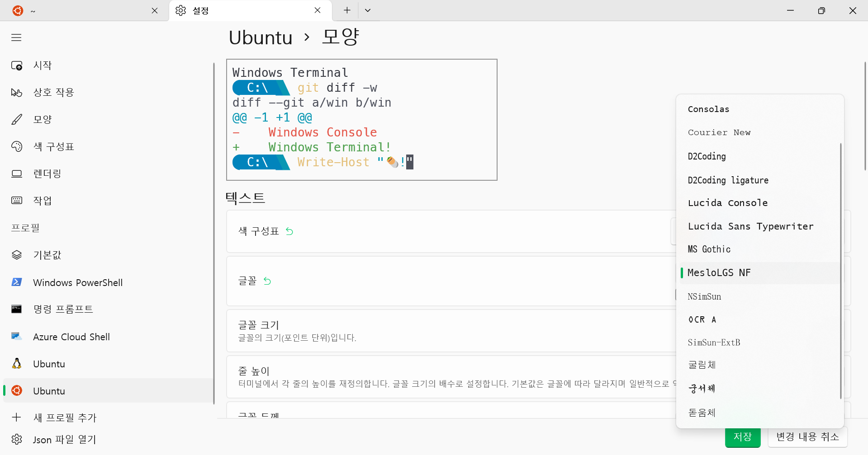
Task: Switch to the Ubuntu terminal tab
Action: [x=85, y=10]
